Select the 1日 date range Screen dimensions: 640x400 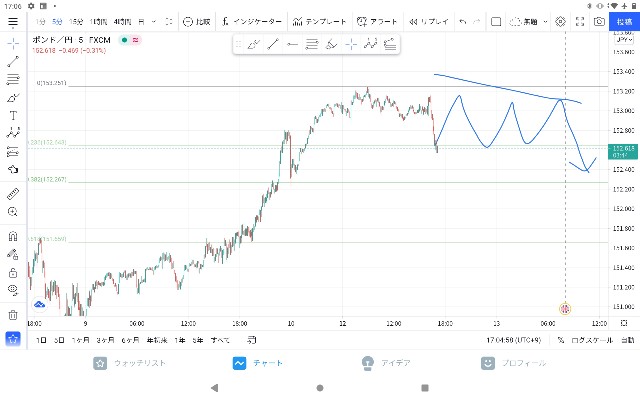pos(41,340)
